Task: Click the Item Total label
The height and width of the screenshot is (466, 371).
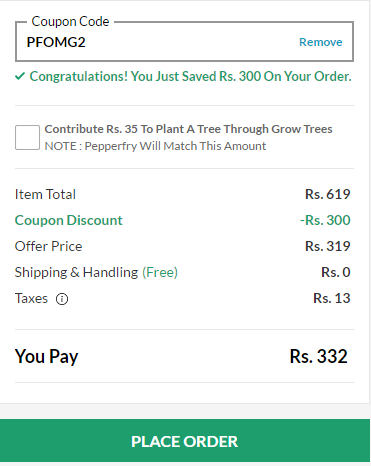Action: pyautogui.click(x=45, y=194)
